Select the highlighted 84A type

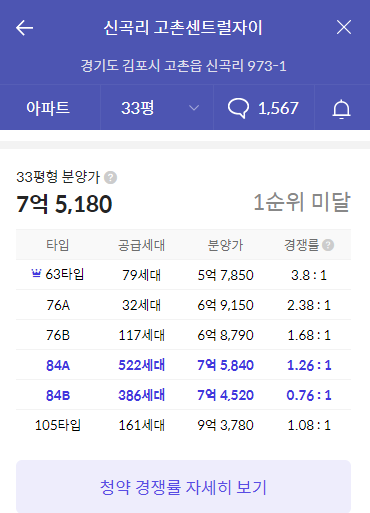click(58, 365)
